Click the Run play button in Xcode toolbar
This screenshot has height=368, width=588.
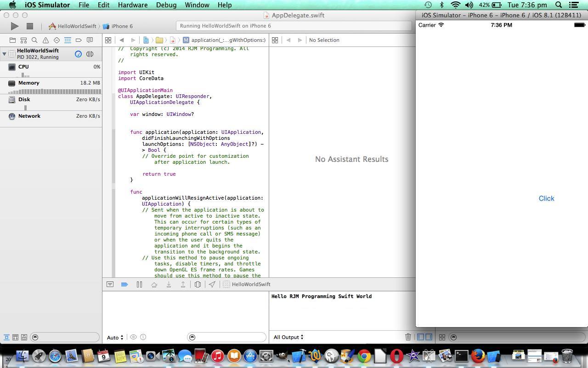15,26
